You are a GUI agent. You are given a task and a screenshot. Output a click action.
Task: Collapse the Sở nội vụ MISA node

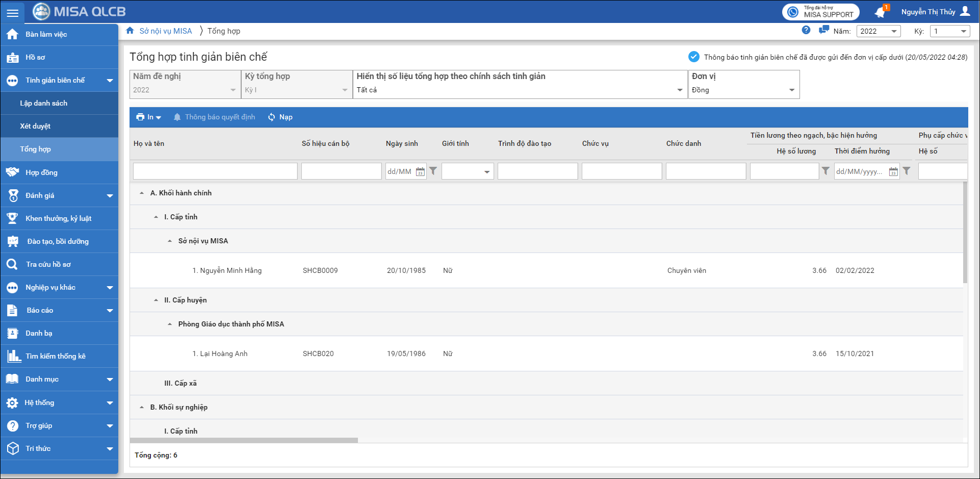click(x=170, y=241)
